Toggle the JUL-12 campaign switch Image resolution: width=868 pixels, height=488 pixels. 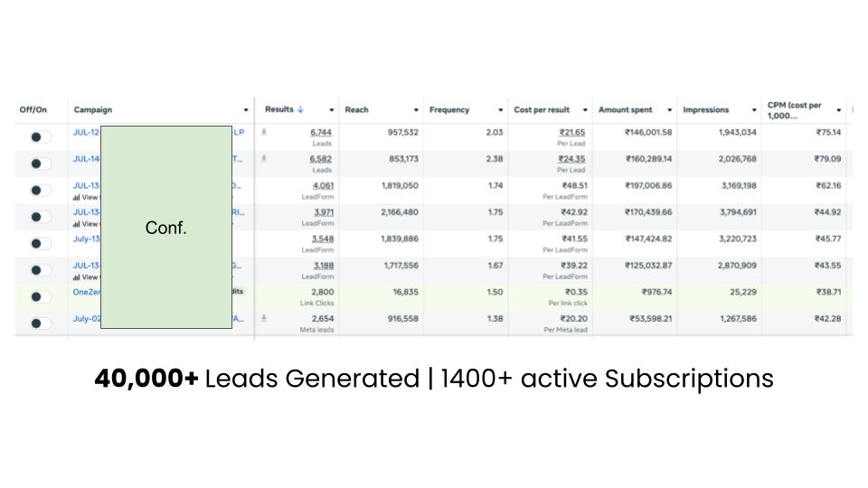click(41, 136)
